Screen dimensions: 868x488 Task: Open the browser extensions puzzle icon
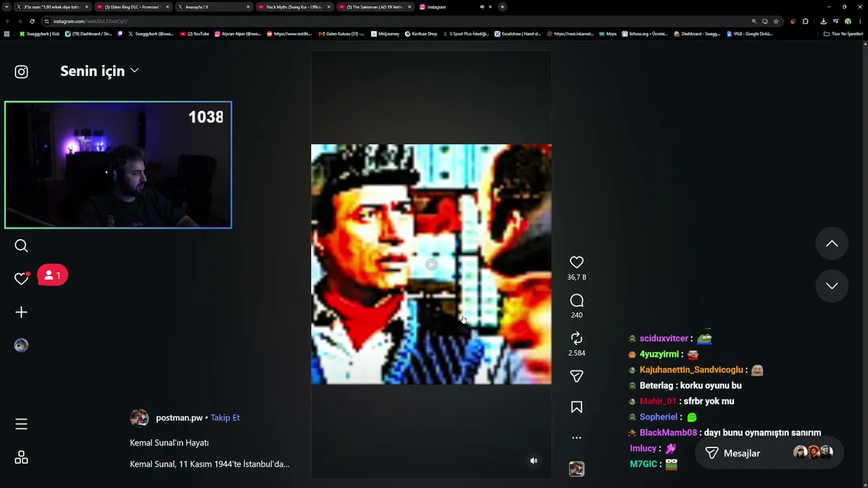[806, 21]
